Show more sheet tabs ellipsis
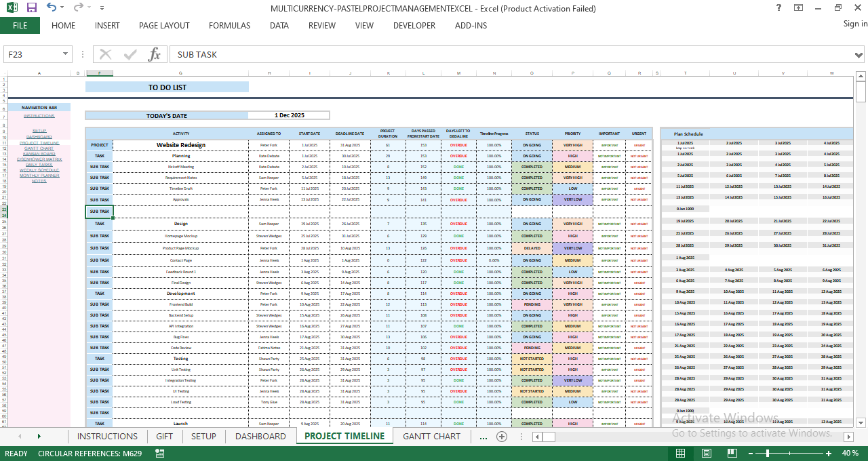868x461 pixels. coord(484,437)
